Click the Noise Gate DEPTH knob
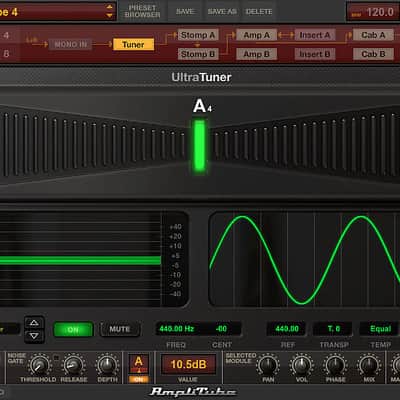The image size is (400, 400). point(107,365)
